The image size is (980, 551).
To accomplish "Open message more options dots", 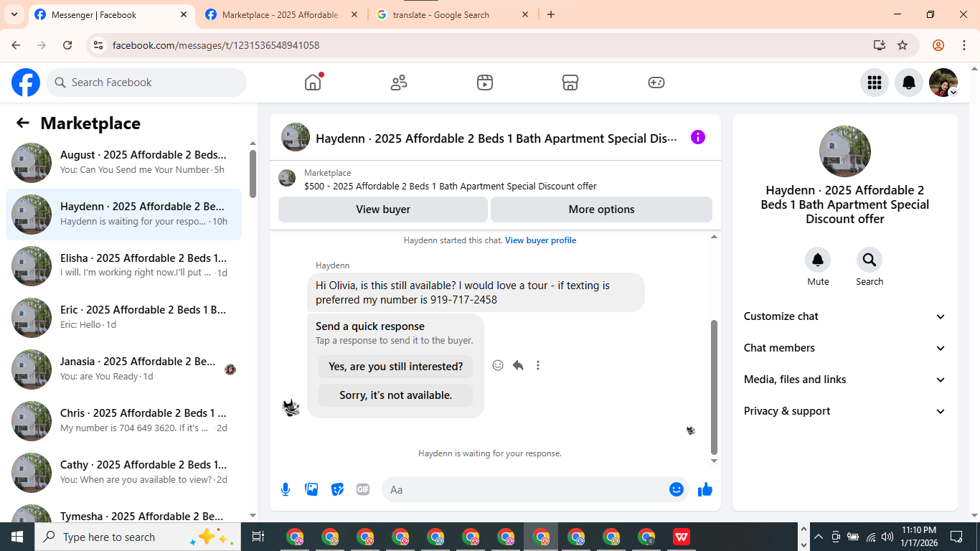I will 538,365.
